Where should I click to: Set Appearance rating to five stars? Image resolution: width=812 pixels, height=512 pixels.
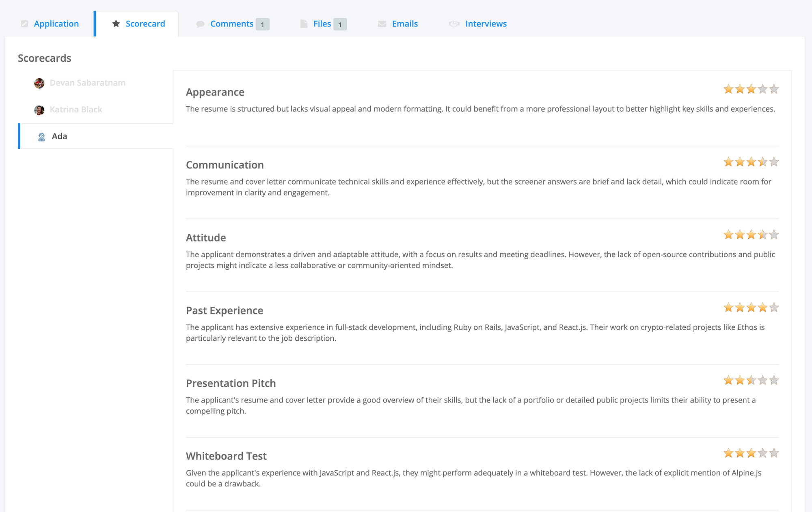pyautogui.click(x=774, y=89)
